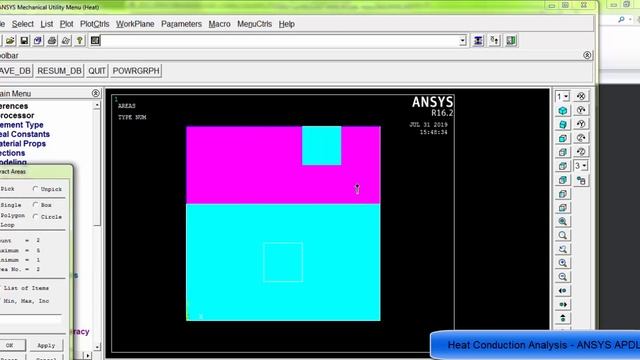The width and height of the screenshot is (640, 360).
Task: Click the Raise Hidden icon near command box
Action: [x=478, y=40]
